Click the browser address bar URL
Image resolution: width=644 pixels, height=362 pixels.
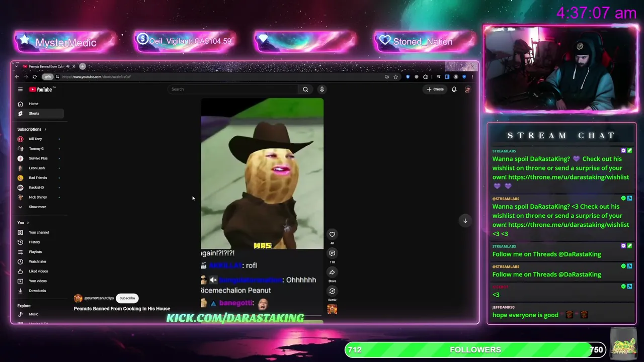tap(96, 77)
